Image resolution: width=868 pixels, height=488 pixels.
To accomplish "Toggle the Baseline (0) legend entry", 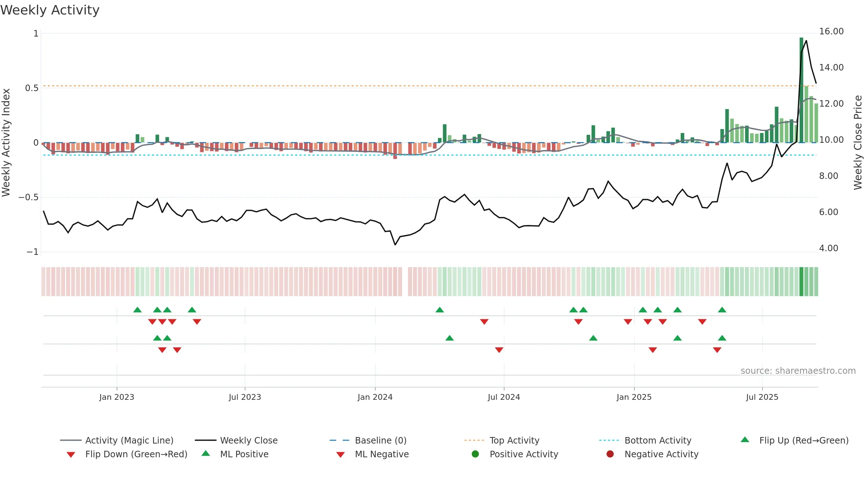I will [x=368, y=440].
